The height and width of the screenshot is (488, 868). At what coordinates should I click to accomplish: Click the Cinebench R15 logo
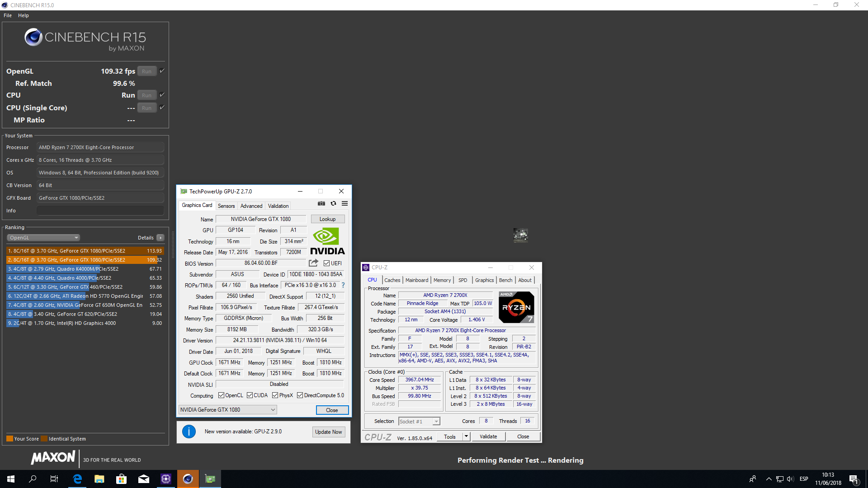(85, 39)
